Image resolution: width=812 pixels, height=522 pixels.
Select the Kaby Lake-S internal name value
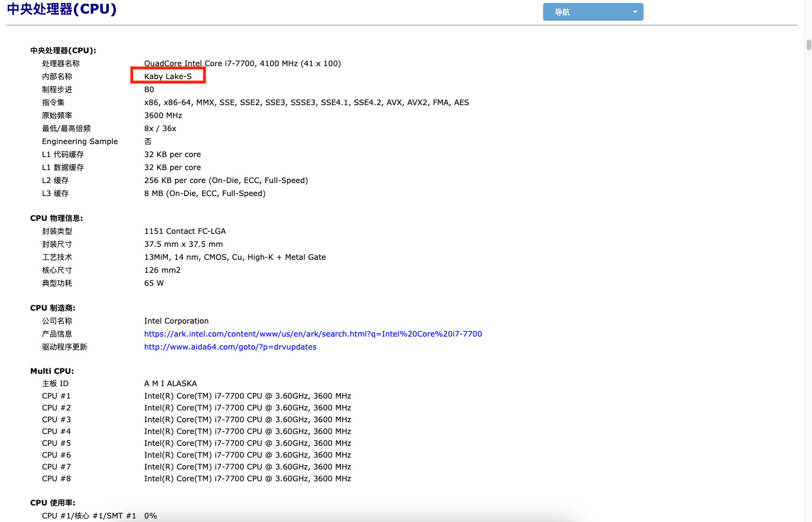point(168,76)
